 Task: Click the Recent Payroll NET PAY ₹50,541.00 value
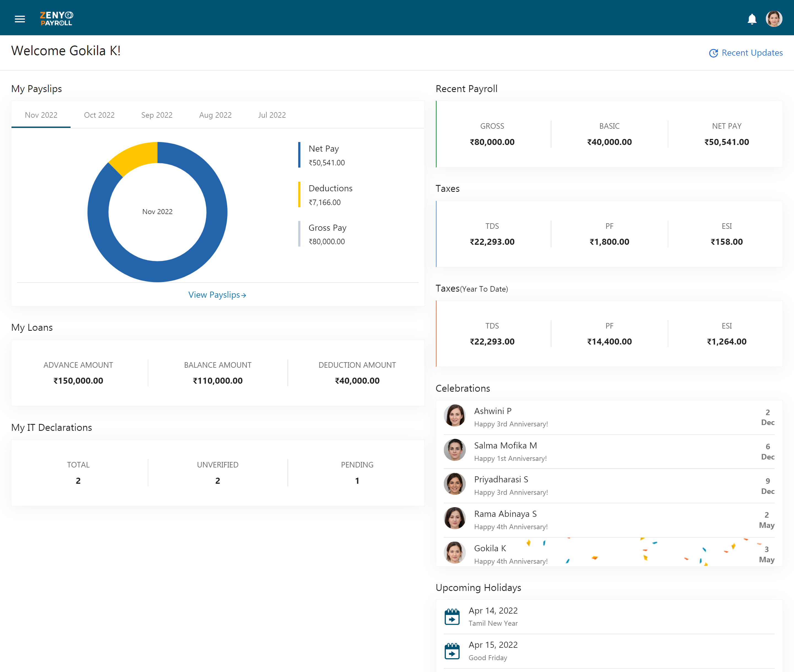(x=726, y=142)
